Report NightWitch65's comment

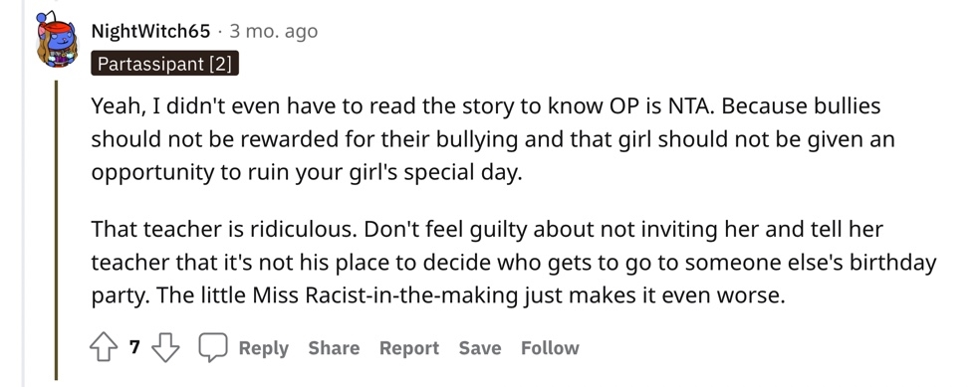click(x=409, y=347)
